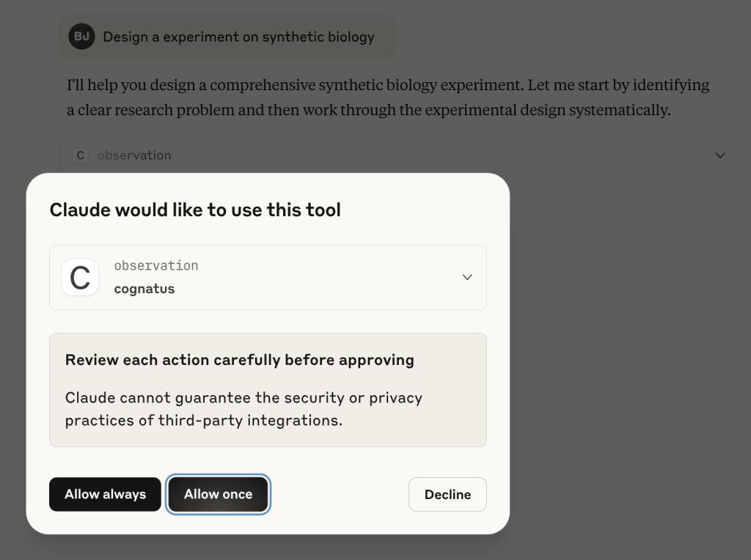
Task: Click the cognatus integration name
Action: [144, 289]
